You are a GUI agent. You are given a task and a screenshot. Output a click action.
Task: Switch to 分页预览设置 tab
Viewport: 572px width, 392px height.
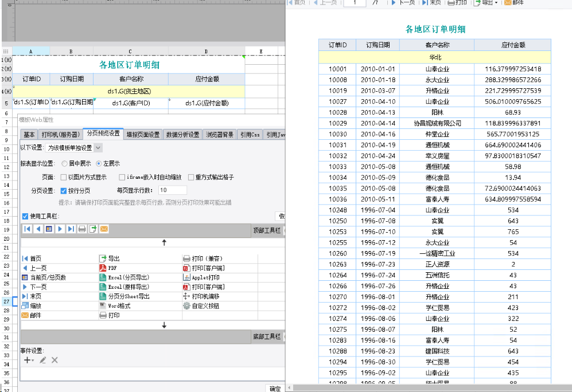103,134
